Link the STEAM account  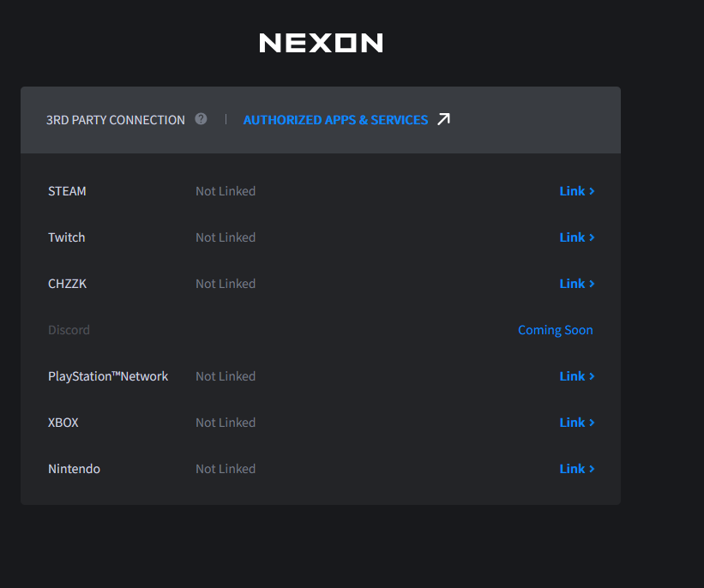576,191
